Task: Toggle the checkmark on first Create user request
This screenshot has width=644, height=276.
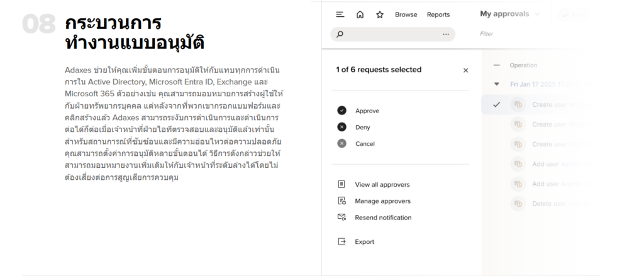Action: click(x=496, y=105)
